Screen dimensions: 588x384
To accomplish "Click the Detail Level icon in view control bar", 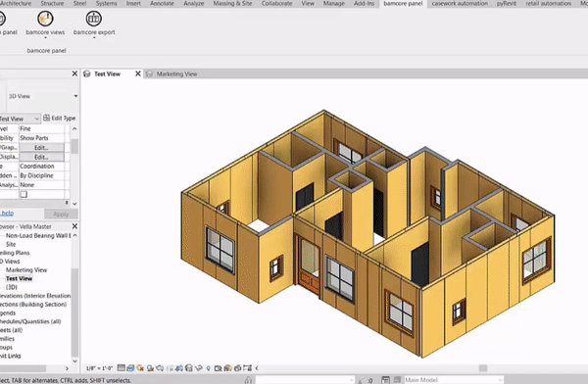I will point(122,368).
